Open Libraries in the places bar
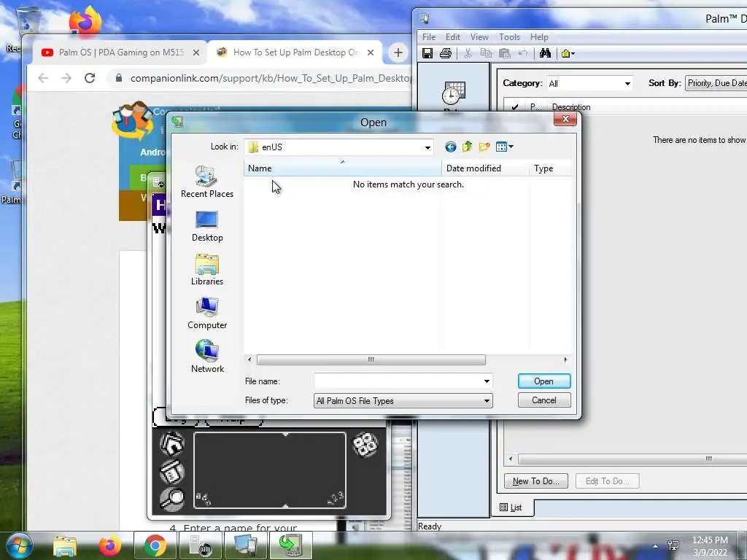Image resolution: width=747 pixels, height=560 pixels. (206, 270)
